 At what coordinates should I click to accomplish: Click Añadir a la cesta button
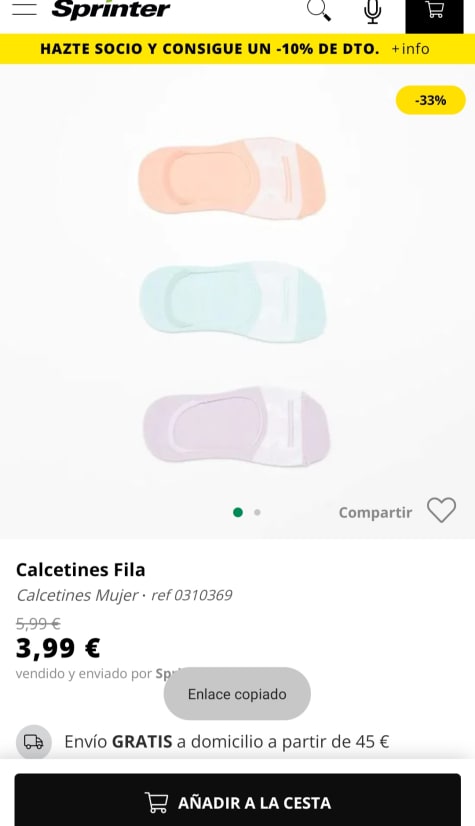(238, 800)
